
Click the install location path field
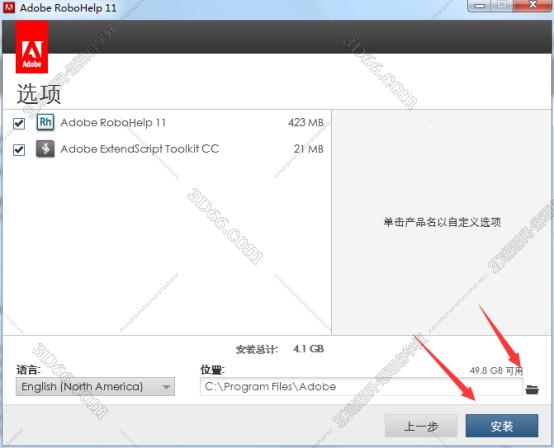click(x=361, y=387)
